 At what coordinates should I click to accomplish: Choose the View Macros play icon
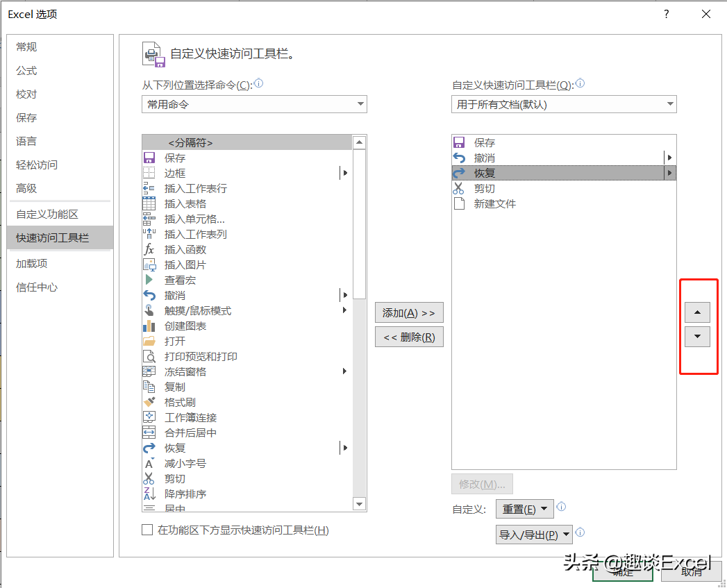tap(149, 280)
